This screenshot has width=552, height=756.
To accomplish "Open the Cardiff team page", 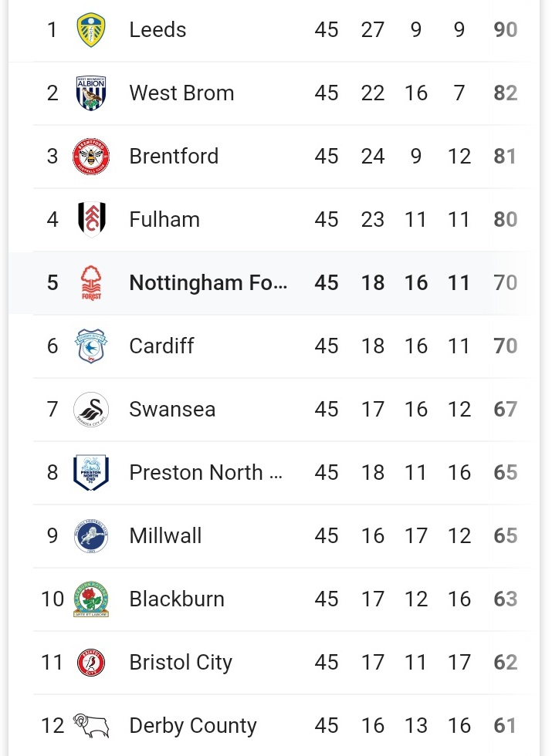I will 161,346.
